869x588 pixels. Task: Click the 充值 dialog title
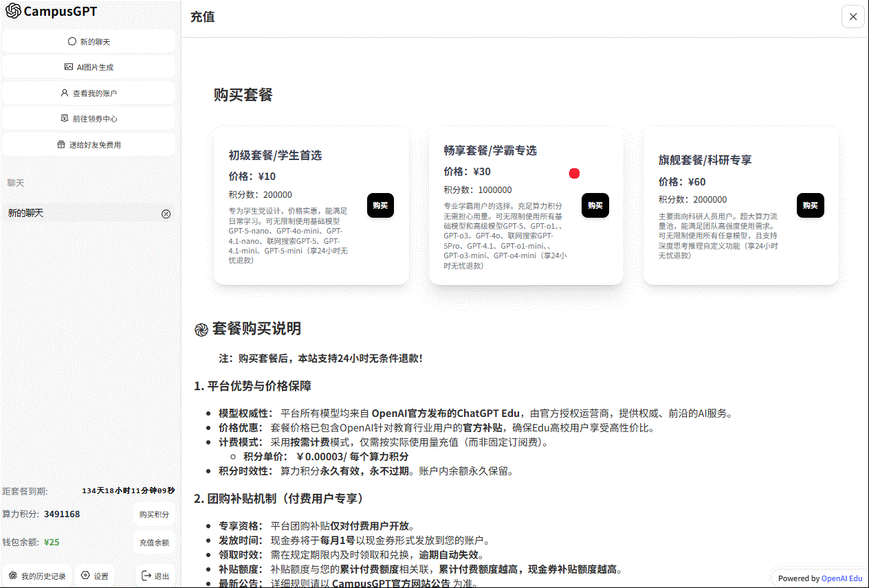tap(203, 16)
